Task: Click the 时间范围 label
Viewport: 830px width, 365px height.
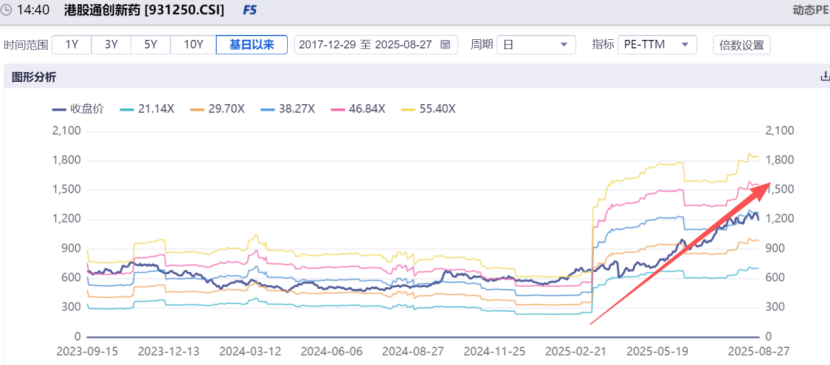Action: tap(26, 44)
